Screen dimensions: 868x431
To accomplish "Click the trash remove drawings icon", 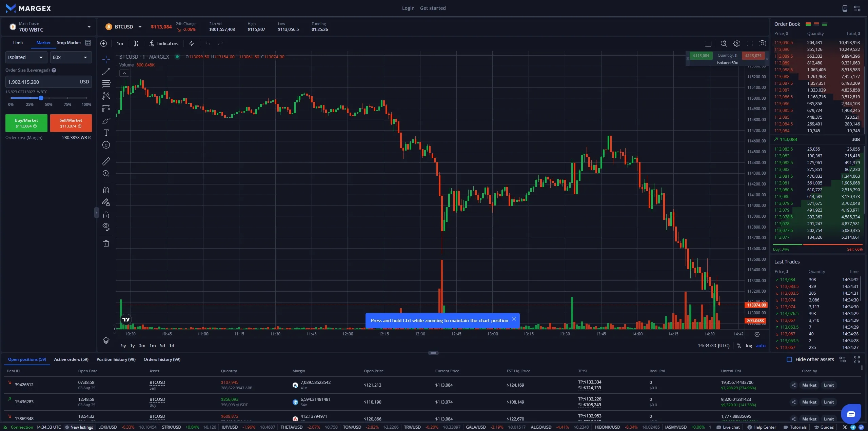I will click(x=106, y=243).
